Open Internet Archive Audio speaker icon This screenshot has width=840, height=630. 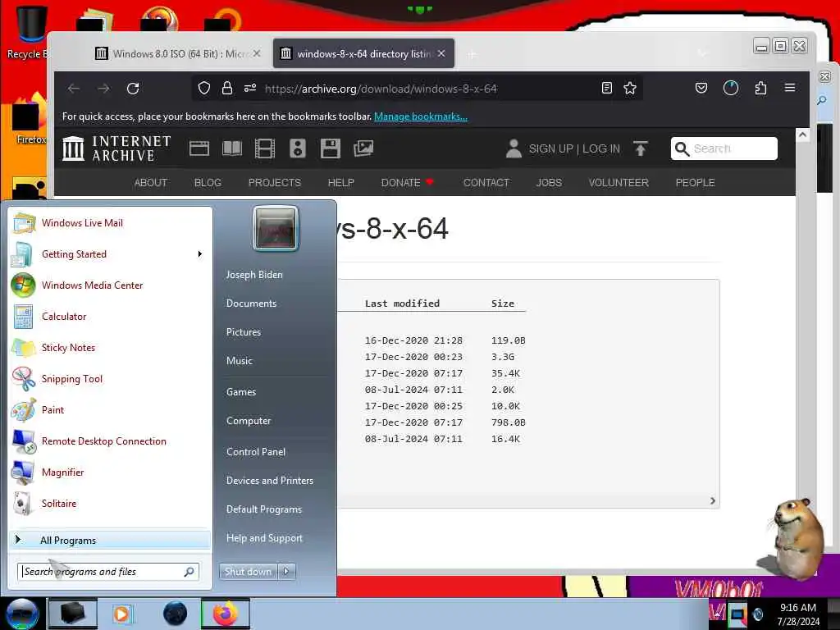[x=297, y=148]
